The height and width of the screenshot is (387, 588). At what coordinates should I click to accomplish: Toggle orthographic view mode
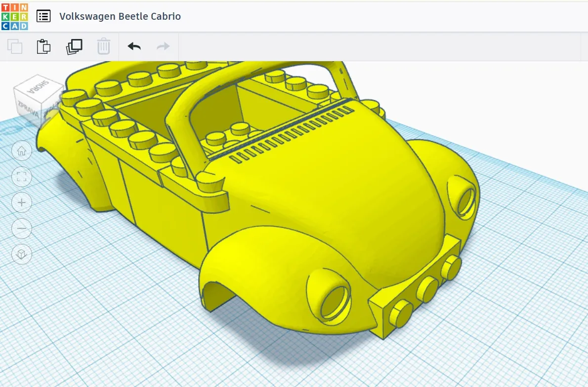[x=22, y=254]
